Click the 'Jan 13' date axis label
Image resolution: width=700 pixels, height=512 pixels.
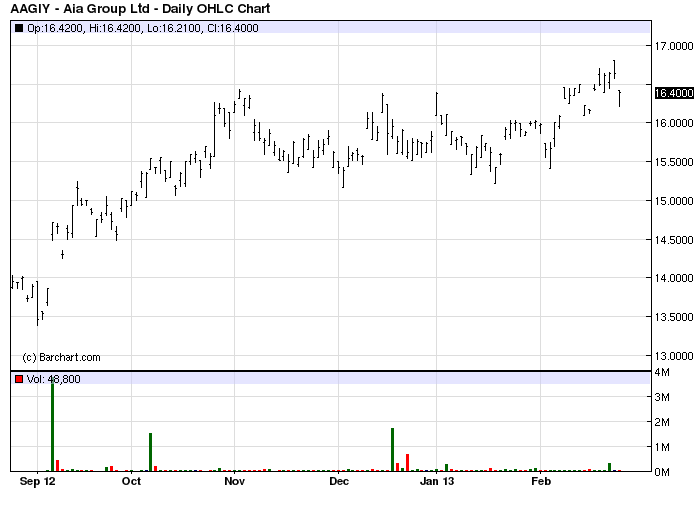click(x=437, y=481)
